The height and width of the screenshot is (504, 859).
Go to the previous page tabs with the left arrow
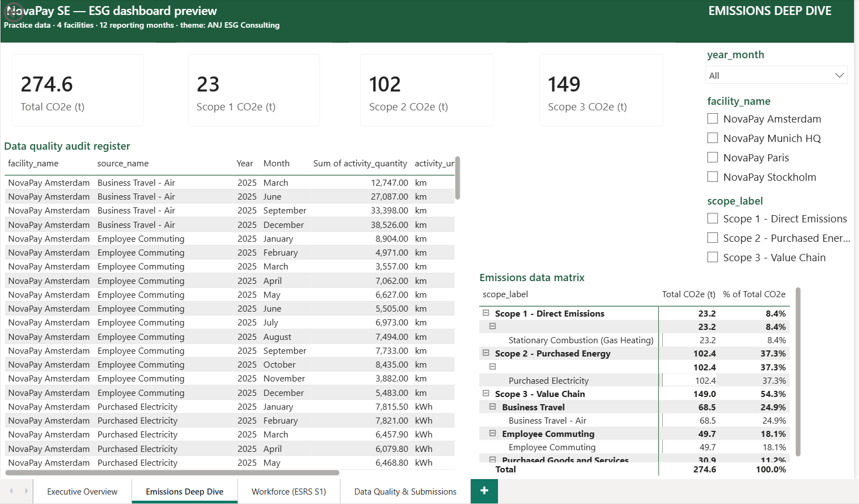click(11, 491)
